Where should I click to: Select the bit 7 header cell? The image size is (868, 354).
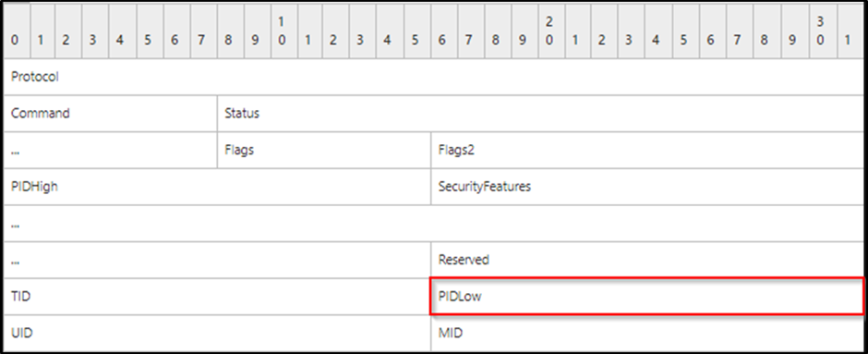click(204, 31)
